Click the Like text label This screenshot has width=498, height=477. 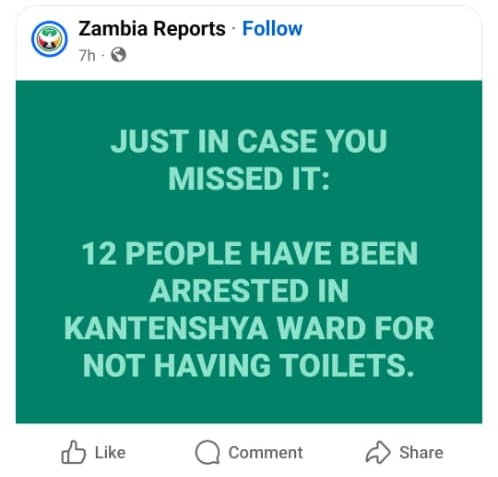click(110, 453)
